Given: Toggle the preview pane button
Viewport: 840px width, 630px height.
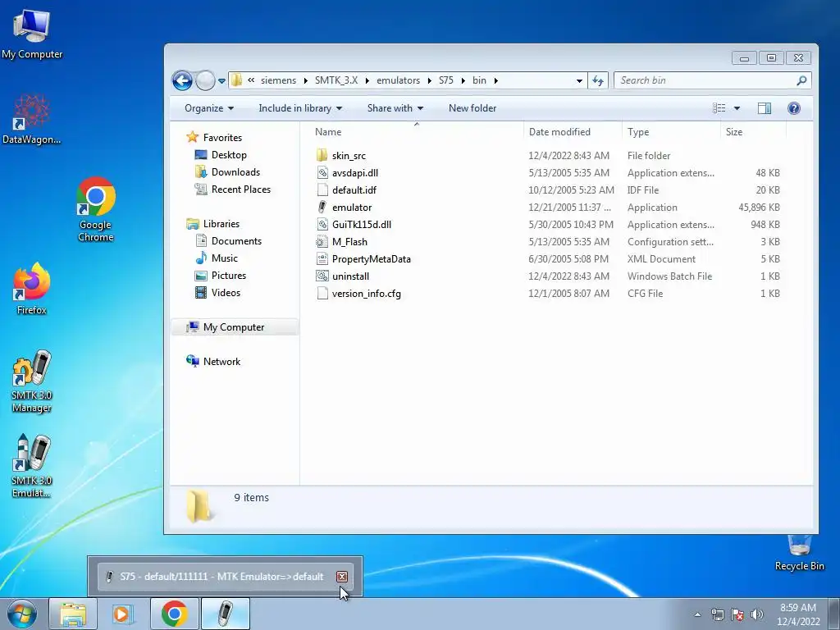Looking at the screenshot, I should (x=765, y=109).
